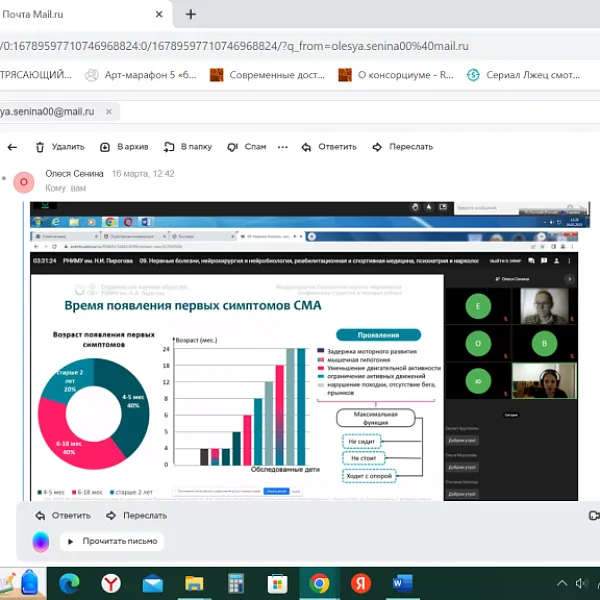Select the Почта Mail.ru tab
The image size is (600, 600).
[x=84, y=15]
